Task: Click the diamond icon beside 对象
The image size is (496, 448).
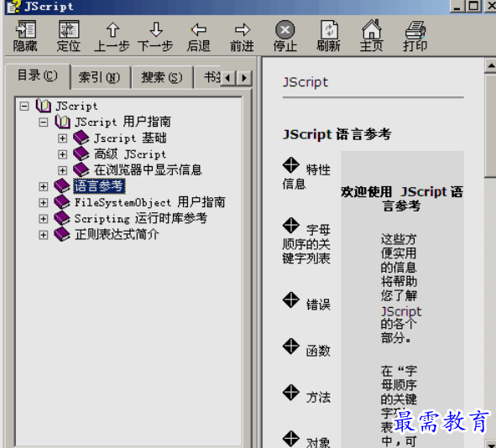Action: pos(290,439)
